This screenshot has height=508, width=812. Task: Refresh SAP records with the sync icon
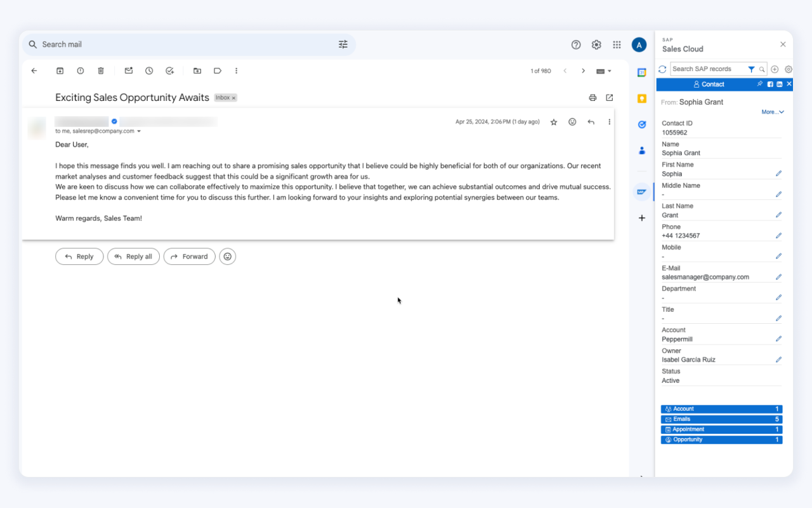(662, 69)
